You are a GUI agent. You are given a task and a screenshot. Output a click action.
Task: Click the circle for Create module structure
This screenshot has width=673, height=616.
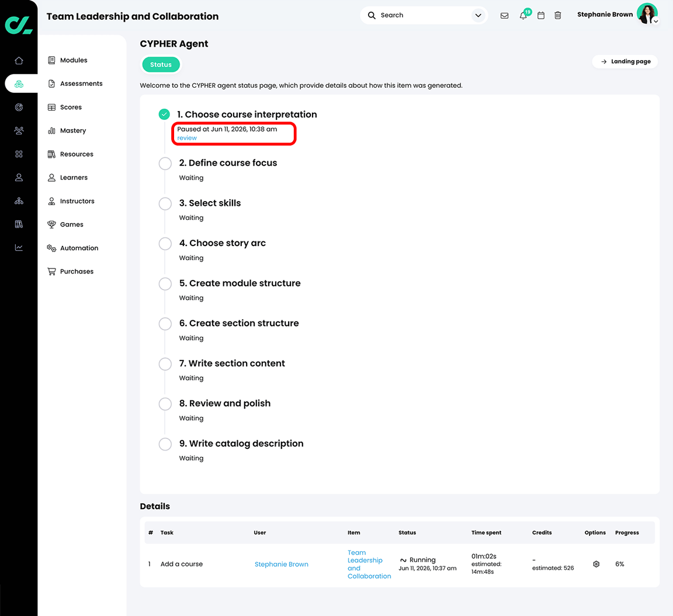coord(165,284)
